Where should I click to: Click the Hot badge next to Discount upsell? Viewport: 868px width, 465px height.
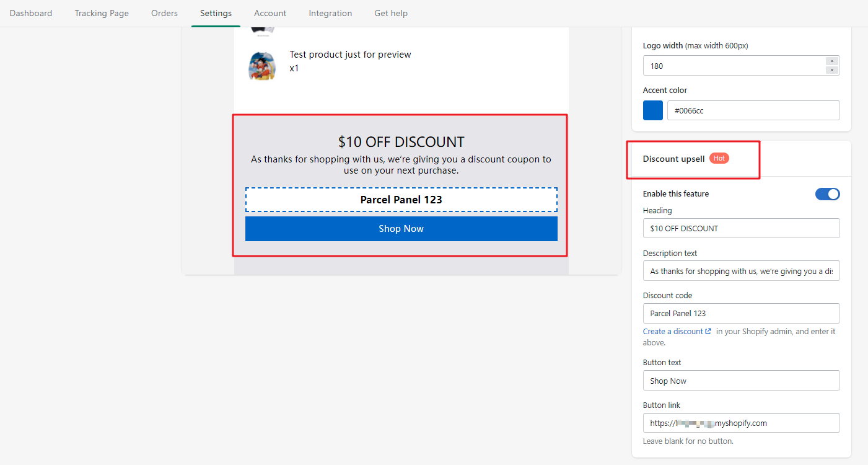pyautogui.click(x=719, y=158)
